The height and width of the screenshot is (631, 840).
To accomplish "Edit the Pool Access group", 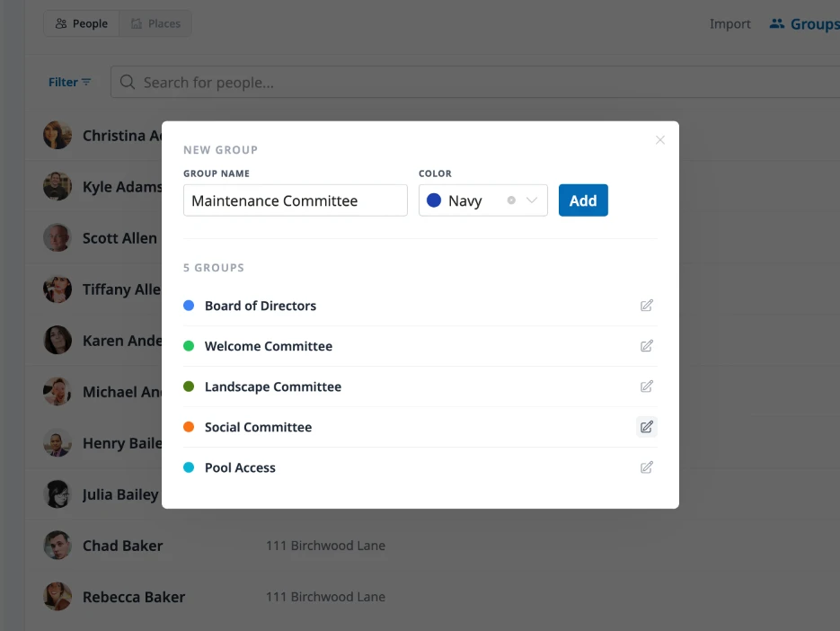I will pos(646,467).
